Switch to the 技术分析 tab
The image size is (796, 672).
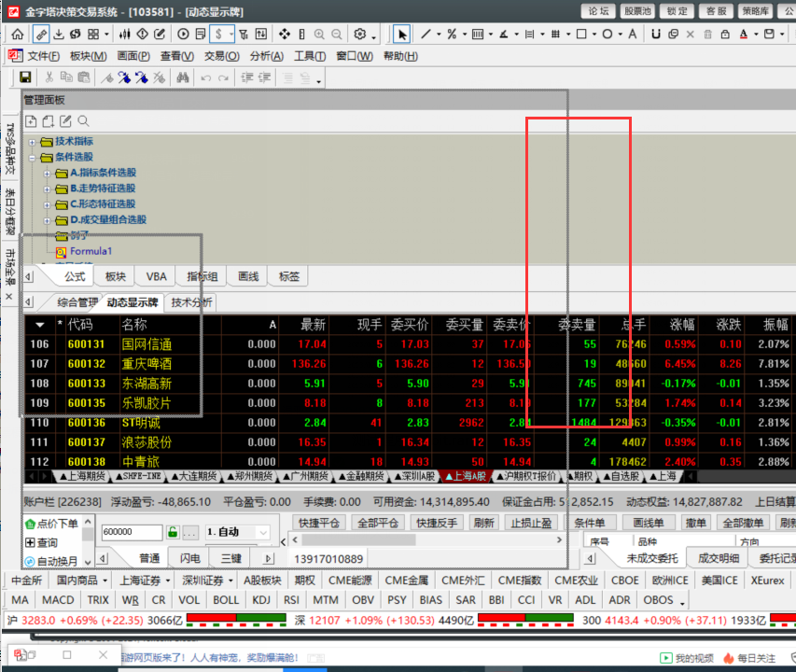click(x=191, y=302)
